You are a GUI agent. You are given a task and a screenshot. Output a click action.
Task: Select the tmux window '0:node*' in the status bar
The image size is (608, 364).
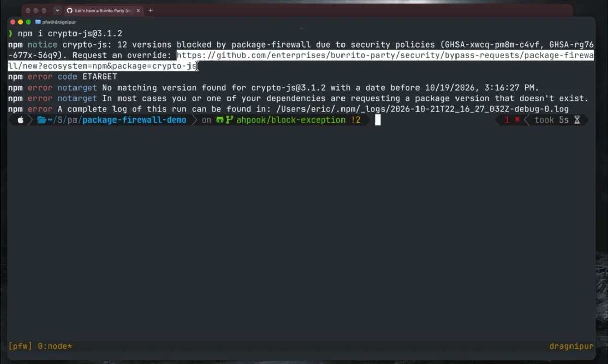pyautogui.click(x=55, y=346)
